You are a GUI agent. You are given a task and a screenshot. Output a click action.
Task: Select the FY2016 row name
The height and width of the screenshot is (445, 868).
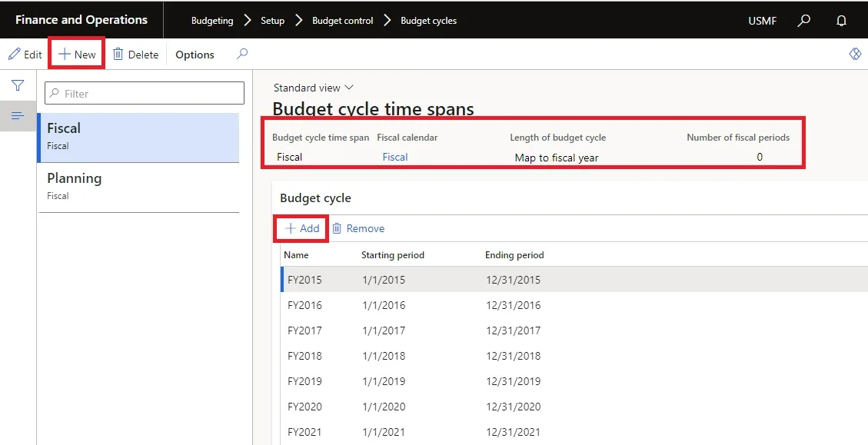click(x=304, y=306)
